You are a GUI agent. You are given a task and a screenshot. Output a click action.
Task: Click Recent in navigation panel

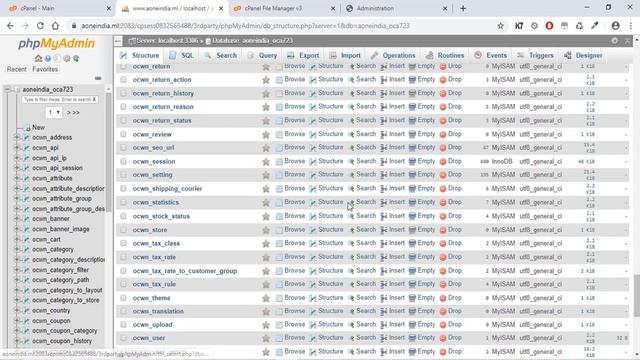pos(17,69)
